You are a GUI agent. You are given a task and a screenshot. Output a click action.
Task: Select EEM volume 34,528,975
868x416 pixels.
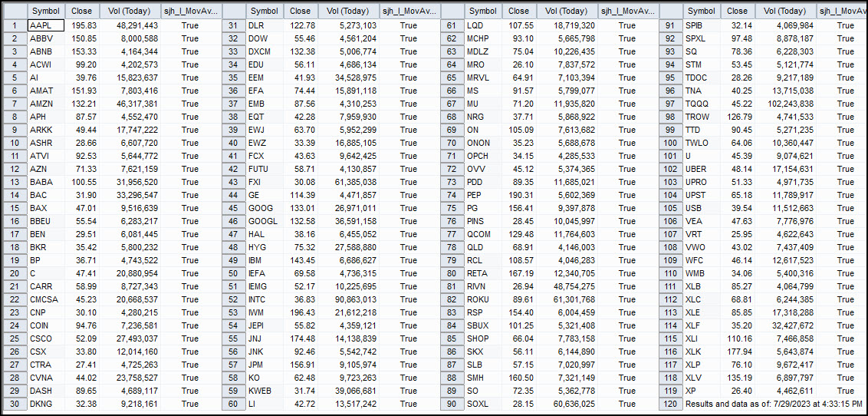(349, 78)
